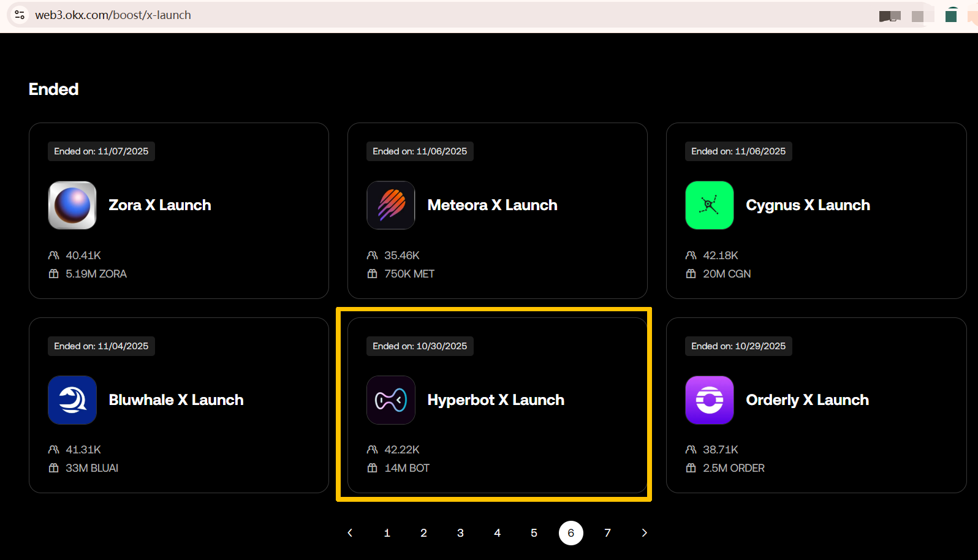Click 'Ended on: 11/07/2025' badge
The height and width of the screenshot is (560, 978).
point(101,151)
